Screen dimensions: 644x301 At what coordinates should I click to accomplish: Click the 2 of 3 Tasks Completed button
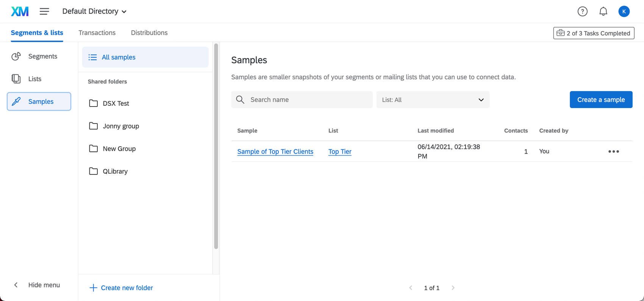coord(594,33)
